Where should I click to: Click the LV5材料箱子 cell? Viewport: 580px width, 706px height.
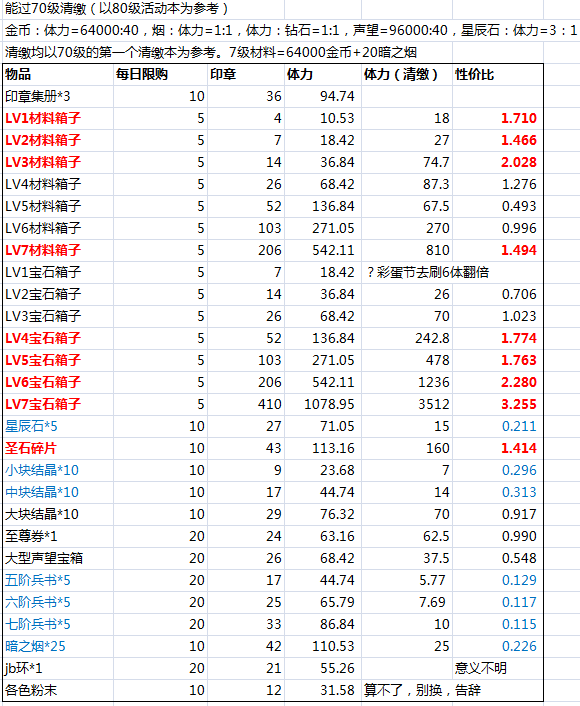click(58, 207)
